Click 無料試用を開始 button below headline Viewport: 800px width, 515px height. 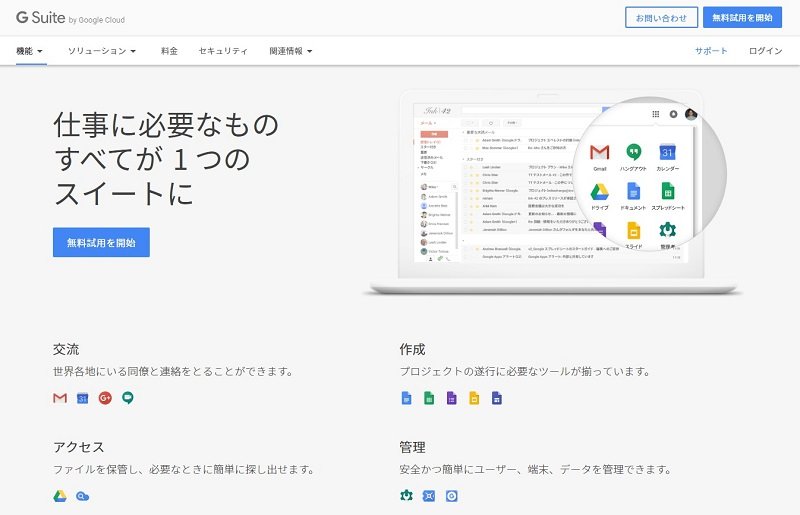click(x=101, y=242)
